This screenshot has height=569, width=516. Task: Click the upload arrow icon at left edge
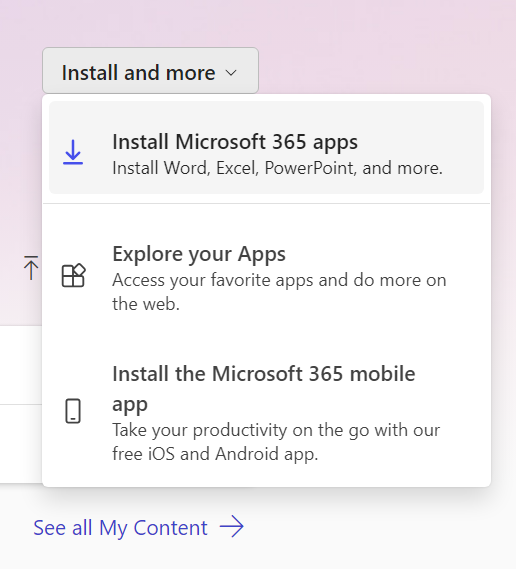[x=31, y=268]
